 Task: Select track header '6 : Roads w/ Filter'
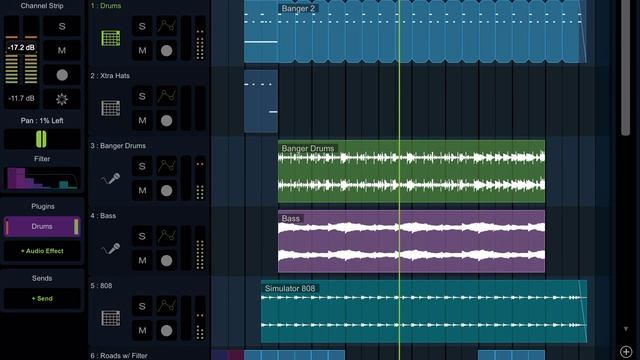click(119, 356)
